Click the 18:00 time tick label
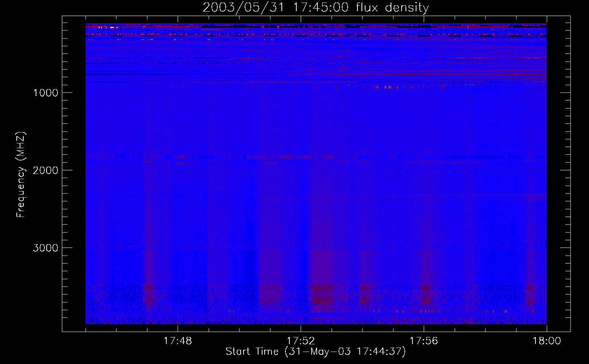 [547, 341]
